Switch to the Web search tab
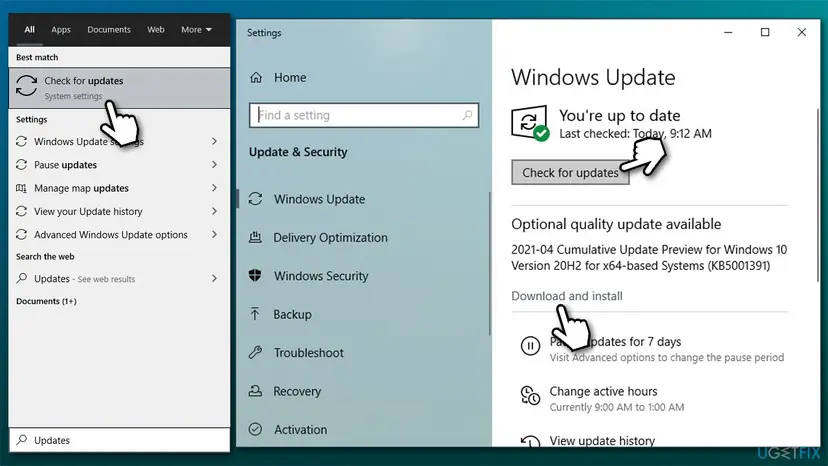Image resolution: width=828 pixels, height=466 pixels. click(156, 30)
